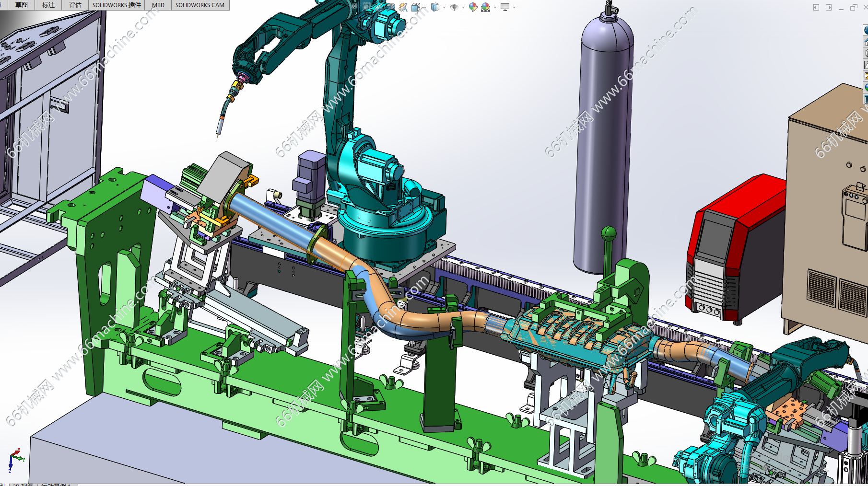Image resolution: width=868 pixels, height=486 pixels.
Task: Expand the Hide/Show Items dropdown arrow
Action: tap(463, 7)
